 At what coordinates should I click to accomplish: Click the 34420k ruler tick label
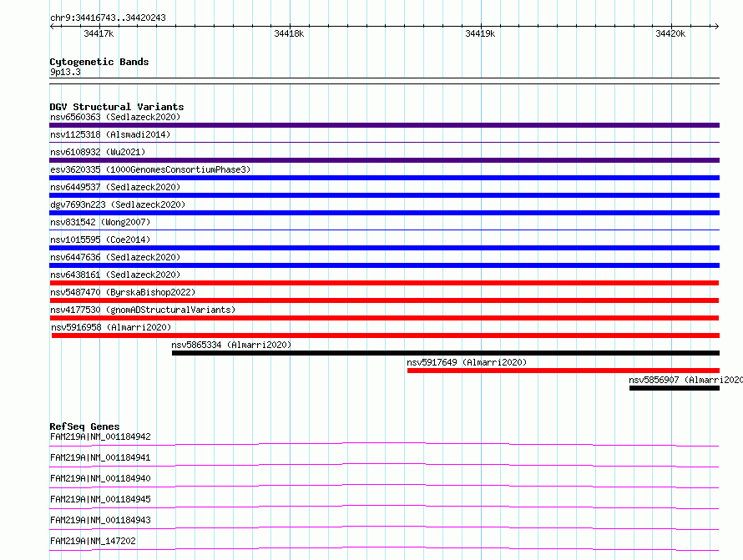pyautogui.click(x=670, y=33)
